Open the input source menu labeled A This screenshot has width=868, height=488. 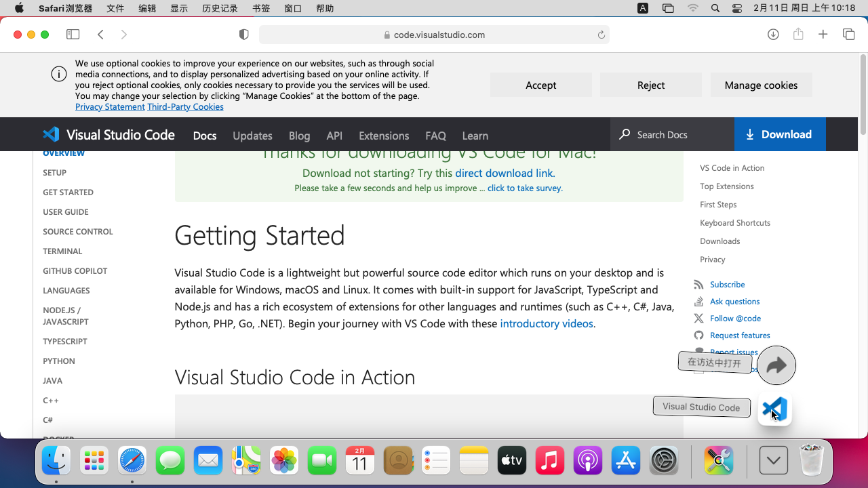pos(643,8)
